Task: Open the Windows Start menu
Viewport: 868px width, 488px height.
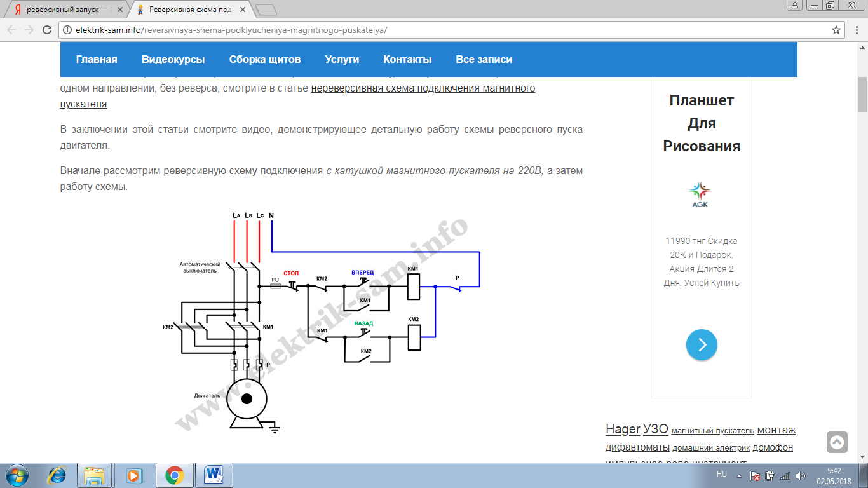Action: [16, 475]
